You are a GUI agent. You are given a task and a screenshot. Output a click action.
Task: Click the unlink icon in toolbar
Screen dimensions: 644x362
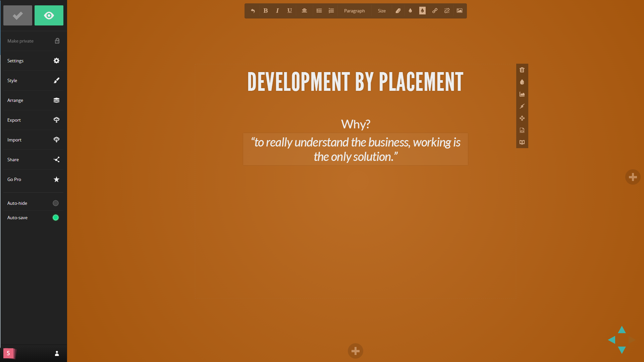click(447, 11)
